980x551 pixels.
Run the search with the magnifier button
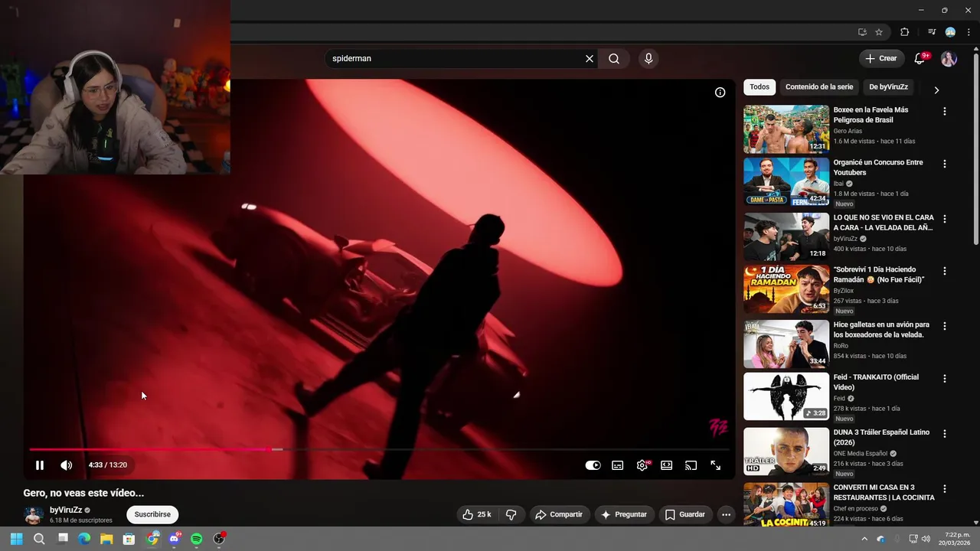point(614,58)
